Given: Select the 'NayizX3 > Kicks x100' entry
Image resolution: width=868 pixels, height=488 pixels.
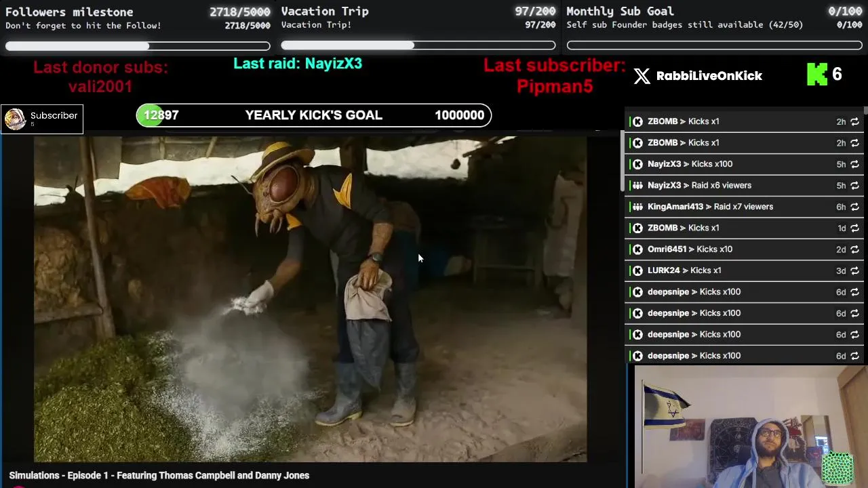Looking at the screenshot, I should (x=744, y=164).
